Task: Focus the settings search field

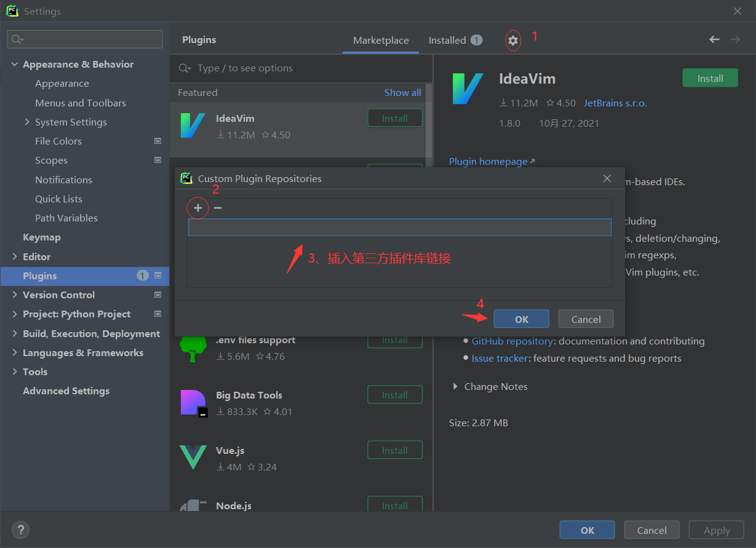Action: tap(85, 39)
